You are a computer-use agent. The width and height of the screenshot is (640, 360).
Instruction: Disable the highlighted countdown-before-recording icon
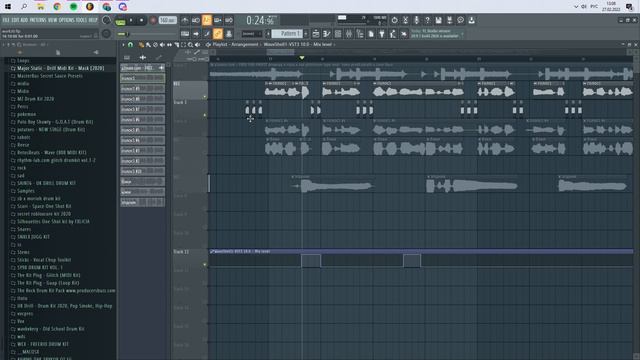click(x=207, y=20)
